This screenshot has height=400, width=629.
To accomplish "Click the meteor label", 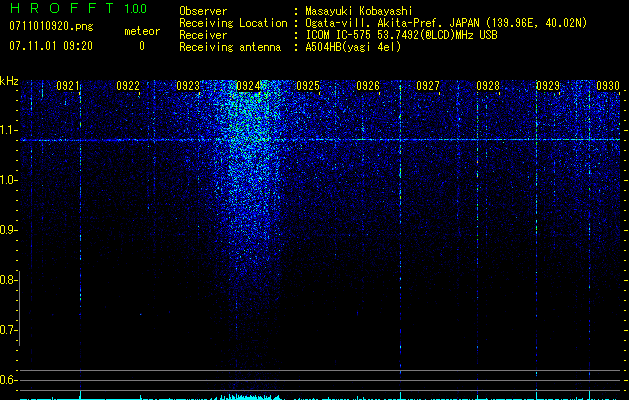I will tap(142, 31).
